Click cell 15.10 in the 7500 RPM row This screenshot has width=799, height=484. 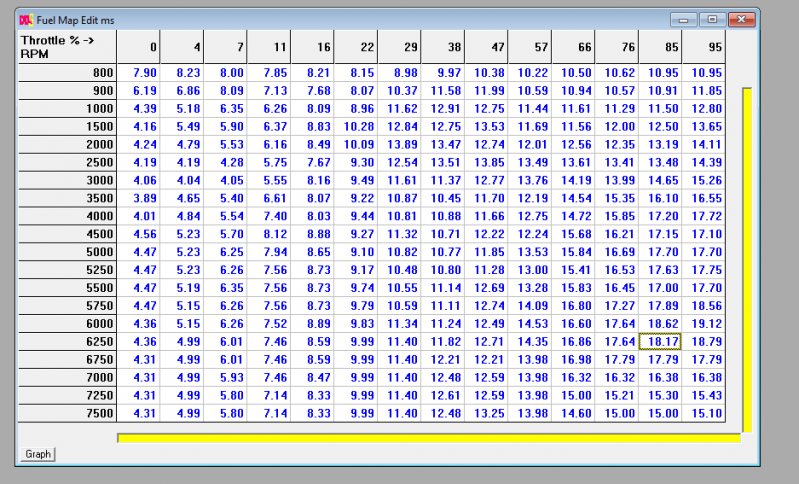[x=704, y=413]
